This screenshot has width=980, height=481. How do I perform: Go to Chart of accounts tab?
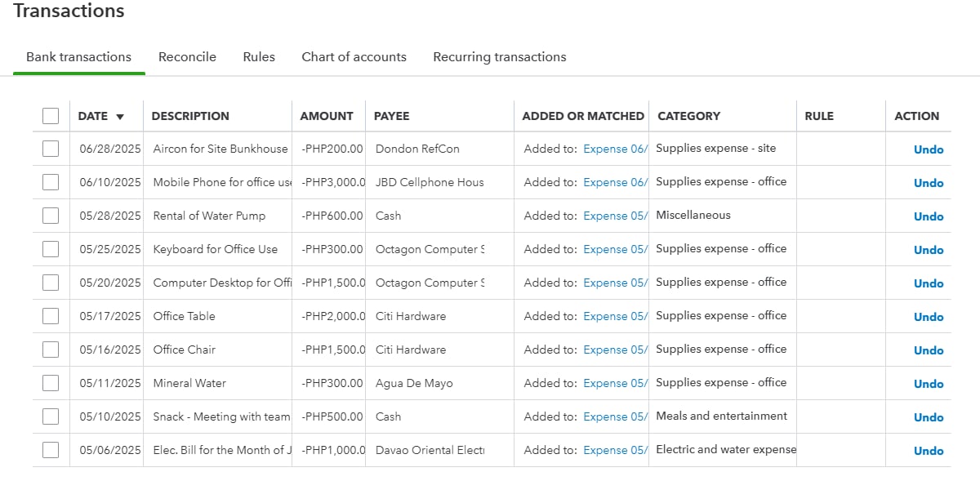354,57
